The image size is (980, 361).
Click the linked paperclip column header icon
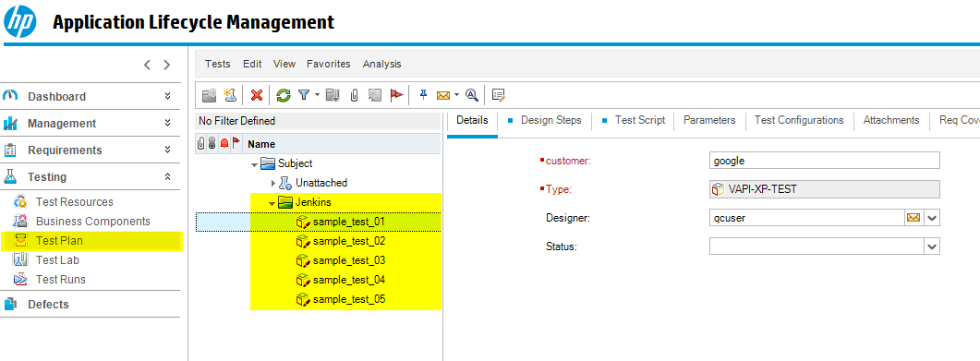click(212, 143)
